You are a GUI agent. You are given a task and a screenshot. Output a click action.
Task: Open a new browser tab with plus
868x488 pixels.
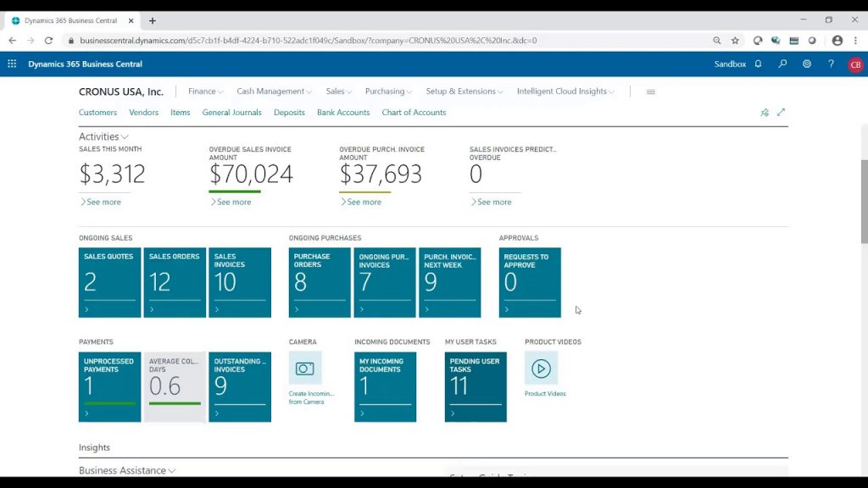(x=153, y=21)
